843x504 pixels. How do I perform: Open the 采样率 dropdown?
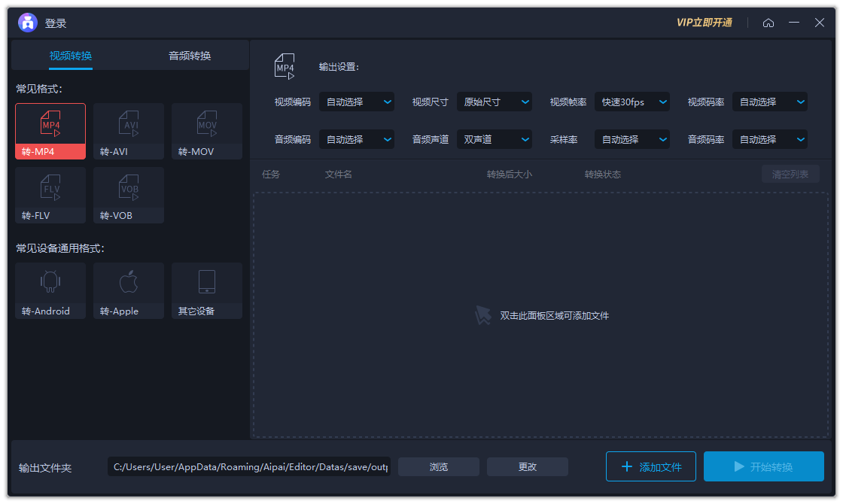pyautogui.click(x=632, y=140)
